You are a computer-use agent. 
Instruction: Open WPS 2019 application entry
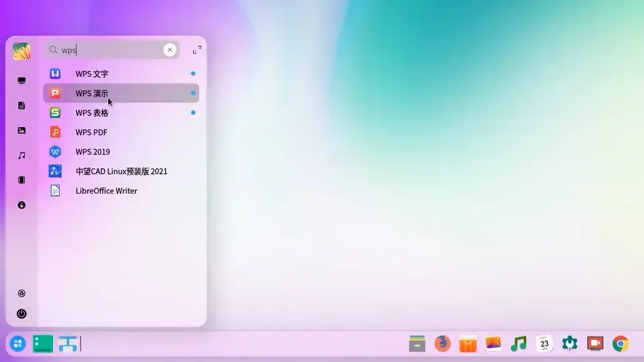tap(121, 152)
